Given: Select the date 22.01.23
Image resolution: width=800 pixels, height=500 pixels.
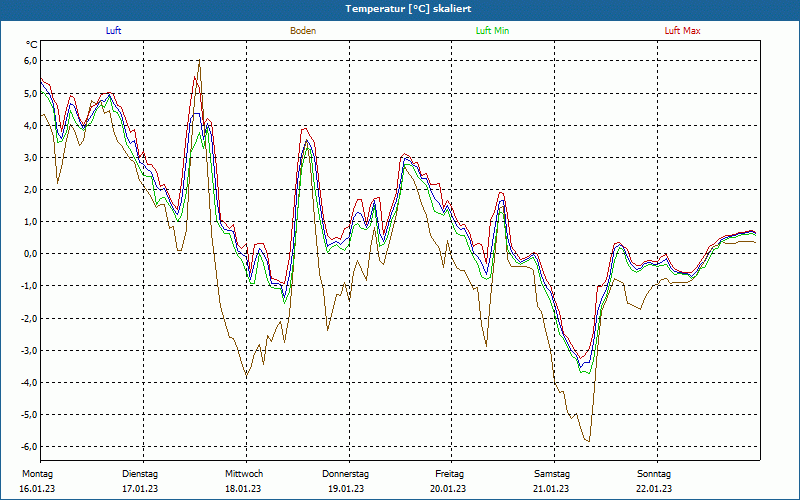Looking at the screenshot, I should coord(654,488).
